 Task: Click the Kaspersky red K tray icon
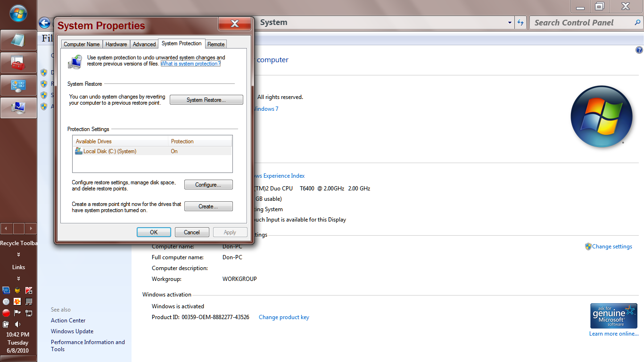[29, 290]
